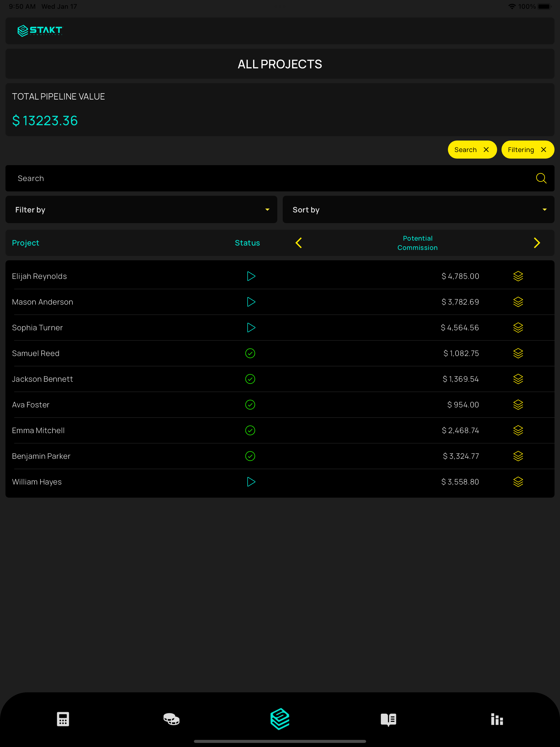This screenshot has width=560, height=747.
Task: Click the Potential Commission column header
Action: click(x=418, y=243)
